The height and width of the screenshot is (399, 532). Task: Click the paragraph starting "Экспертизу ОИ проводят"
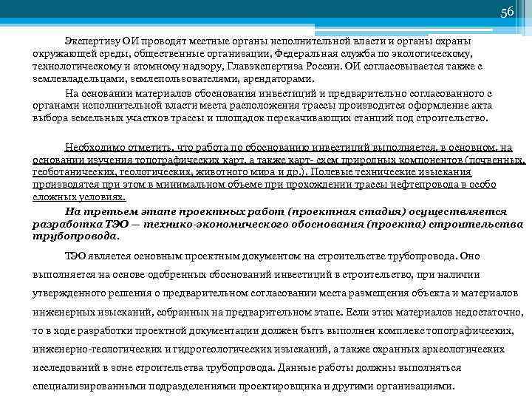[258, 60]
